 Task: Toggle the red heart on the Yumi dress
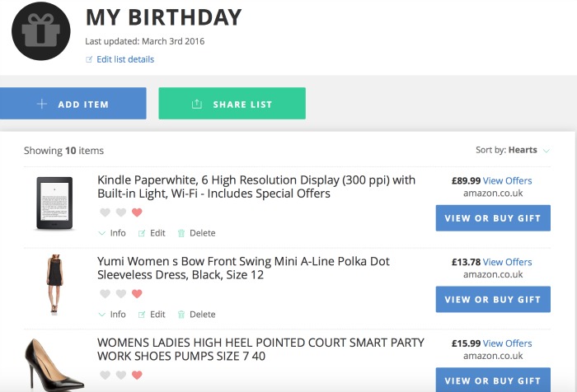click(x=137, y=293)
